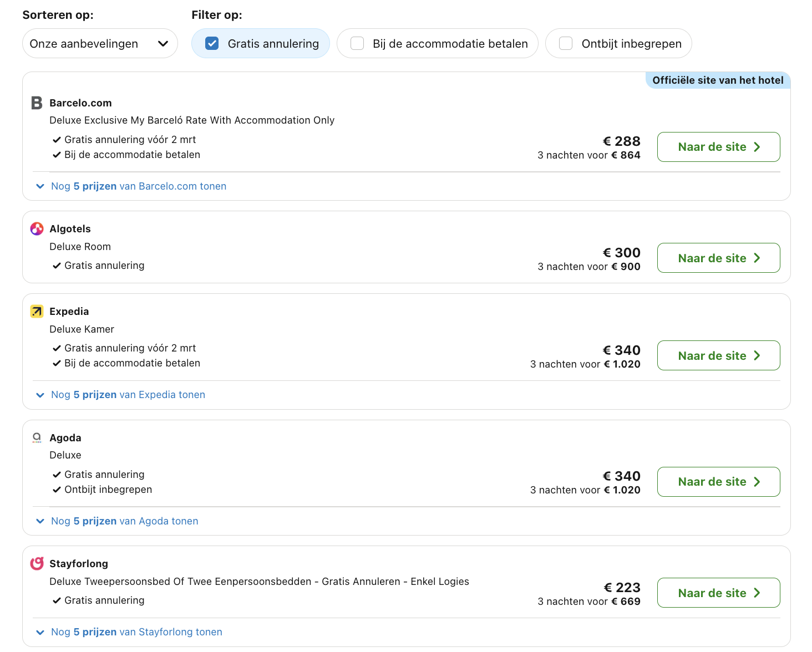Expand 5 more prices from Agoda
The image size is (812, 652).
[118, 521]
